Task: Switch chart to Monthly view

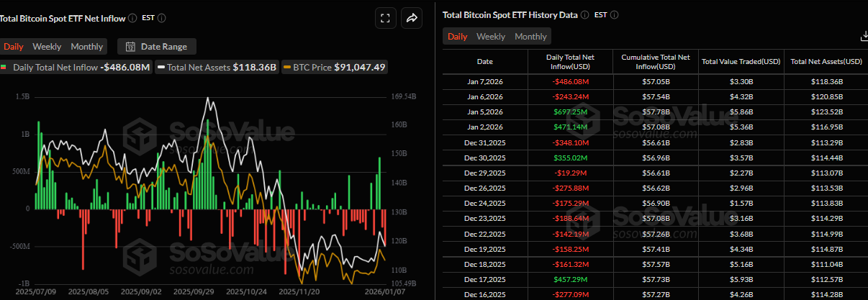Action: (x=86, y=47)
